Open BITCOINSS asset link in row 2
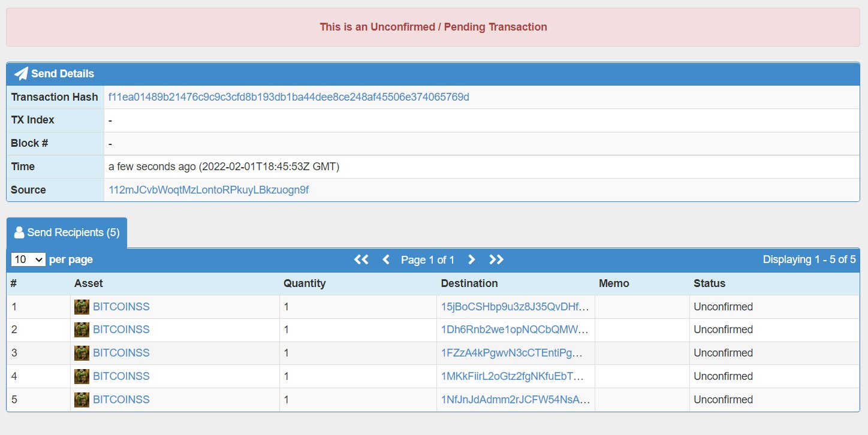This screenshot has height=435, width=868. (121, 330)
